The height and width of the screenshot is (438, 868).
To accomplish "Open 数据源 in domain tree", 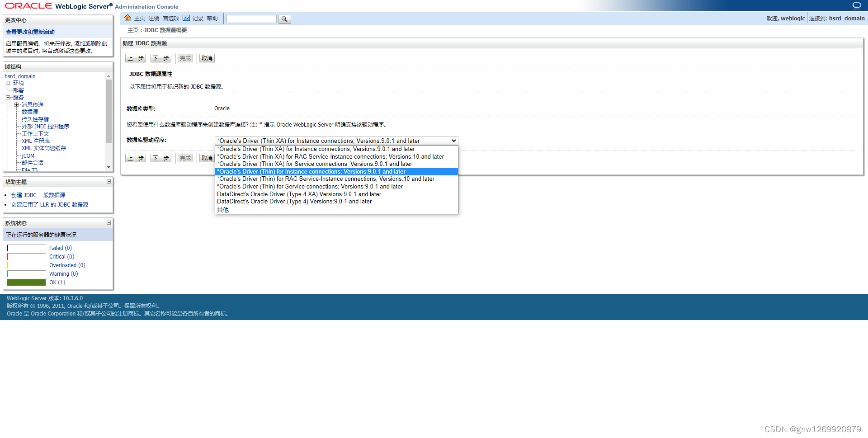I will pyautogui.click(x=30, y=112).
